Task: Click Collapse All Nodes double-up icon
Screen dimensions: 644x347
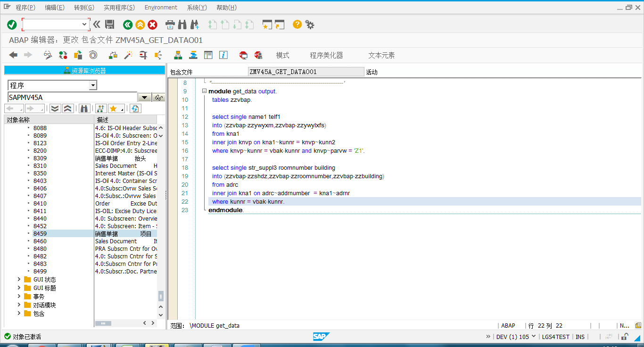Action: pos(67,108)
